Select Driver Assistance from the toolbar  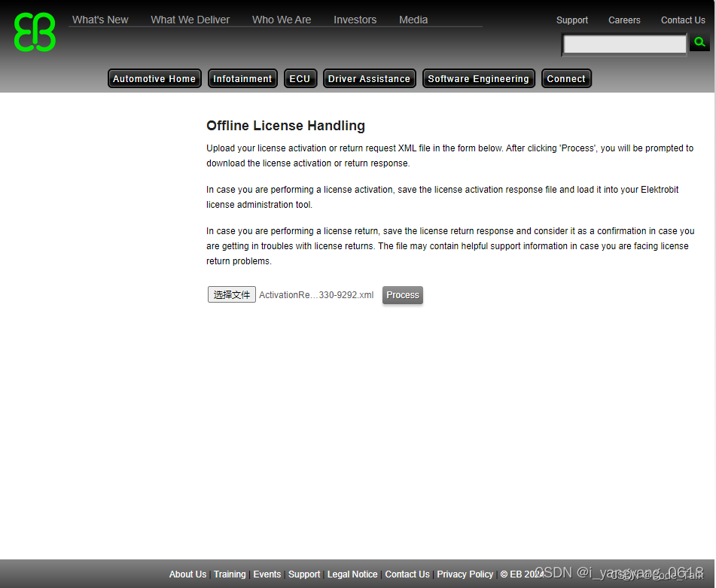click(369, 78)
